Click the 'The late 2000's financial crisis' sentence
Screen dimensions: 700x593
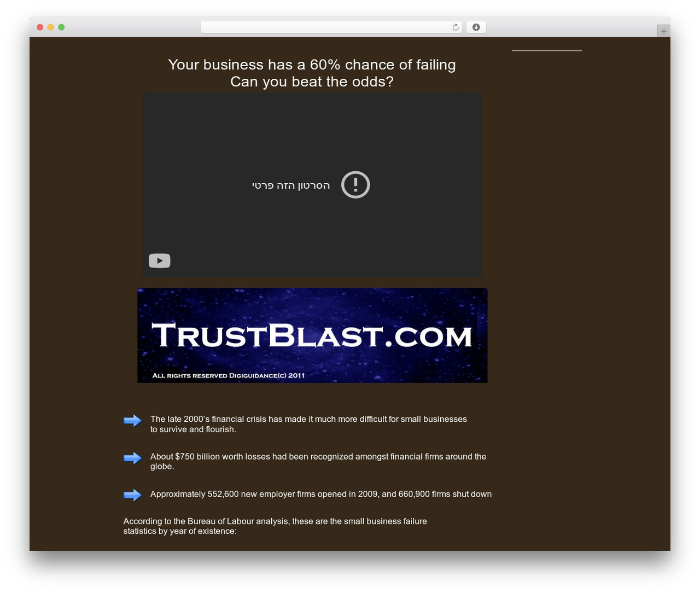(308, 424)
